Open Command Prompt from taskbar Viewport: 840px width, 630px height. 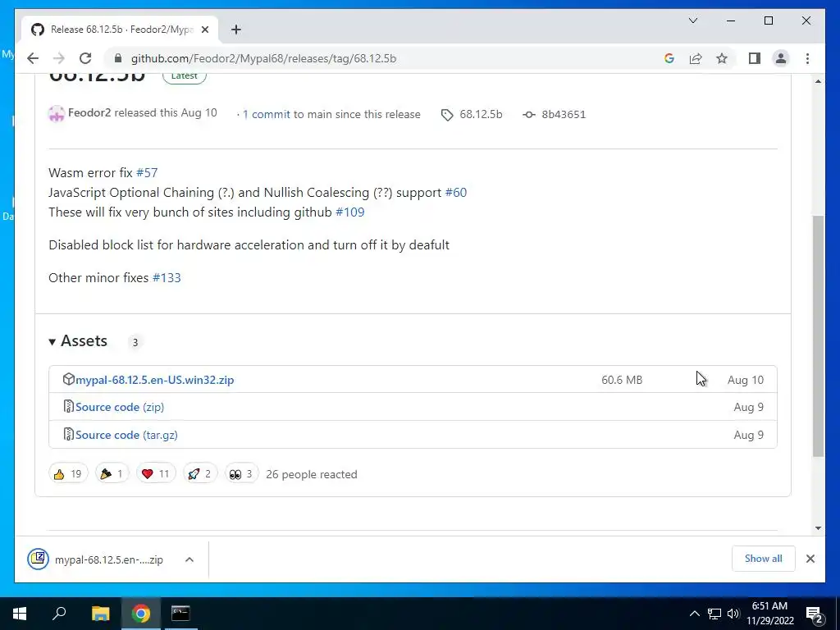(180, 614)
